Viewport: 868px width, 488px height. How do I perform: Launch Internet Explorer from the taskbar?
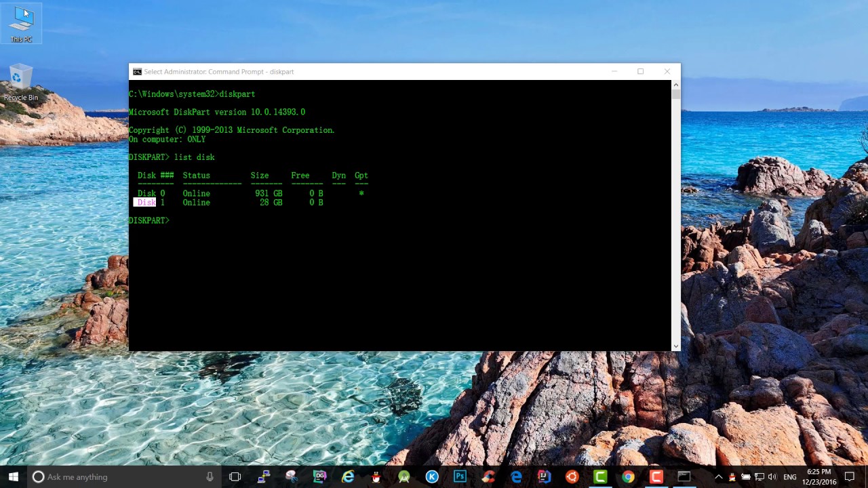click(x=348, y=476)
